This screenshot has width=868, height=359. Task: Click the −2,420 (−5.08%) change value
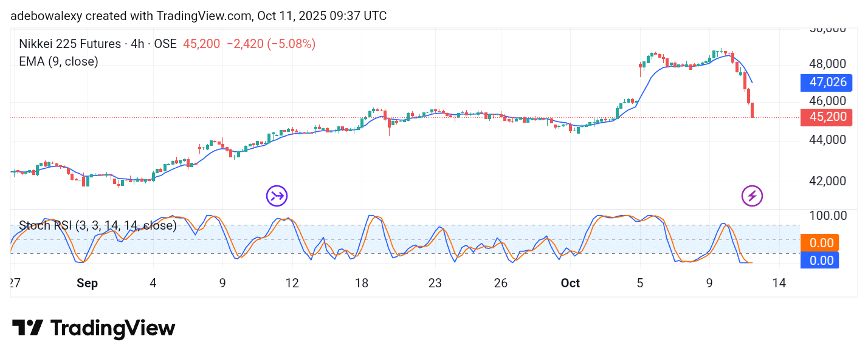tap(270, 44)
